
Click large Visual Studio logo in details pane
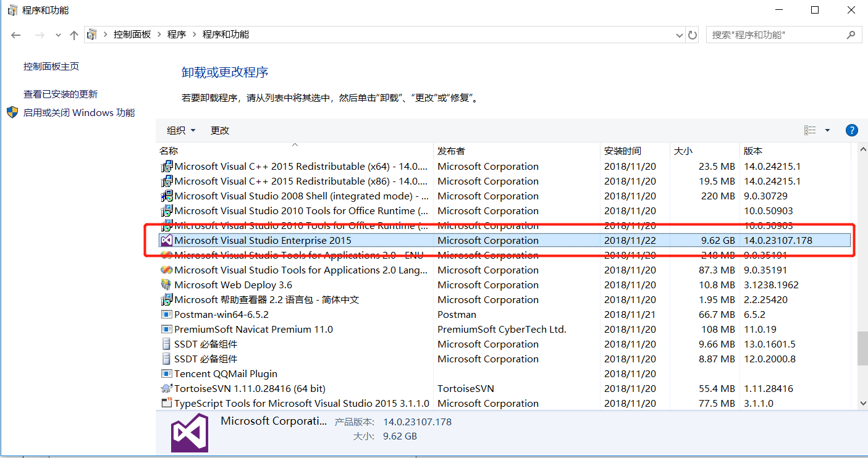[x=190, y=433]
